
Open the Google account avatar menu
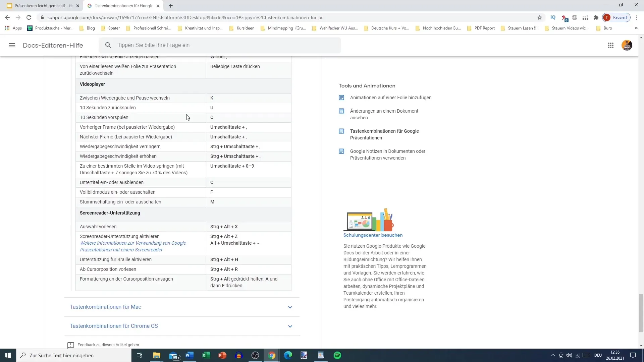click(627, 45)
